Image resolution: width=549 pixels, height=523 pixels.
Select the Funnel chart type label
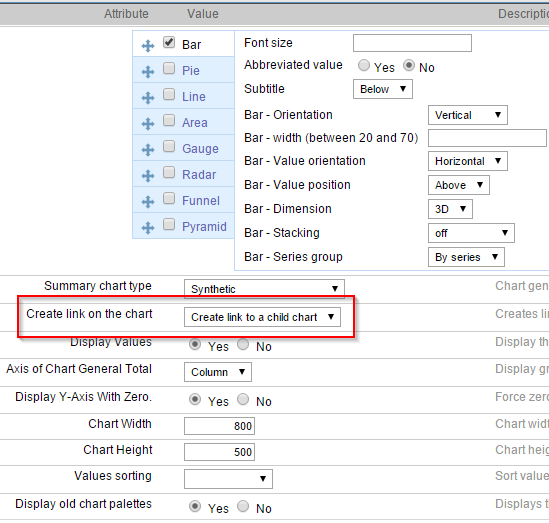(201, 201)
